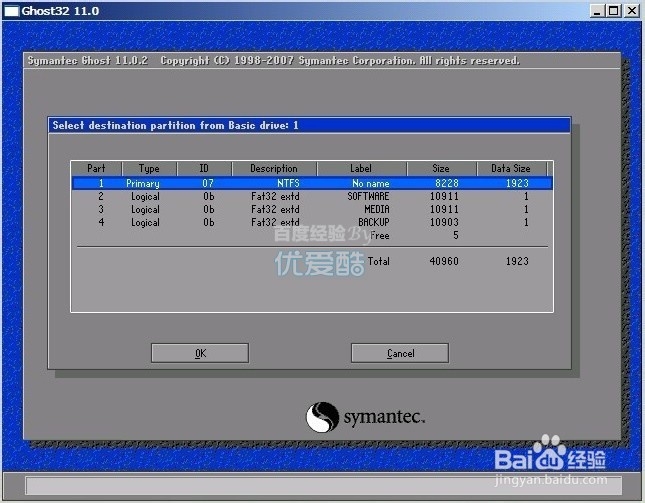Viewport: 645px width, 503px height.
Task: Close the Ghost32 11.0 window
Action: pyautogui.click(x=631, y=11)
